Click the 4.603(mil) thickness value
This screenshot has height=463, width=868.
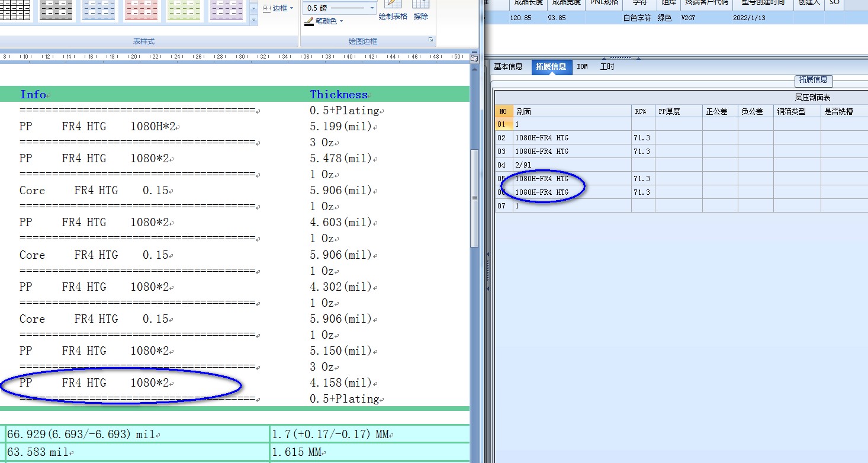click(x=340, y=222)
